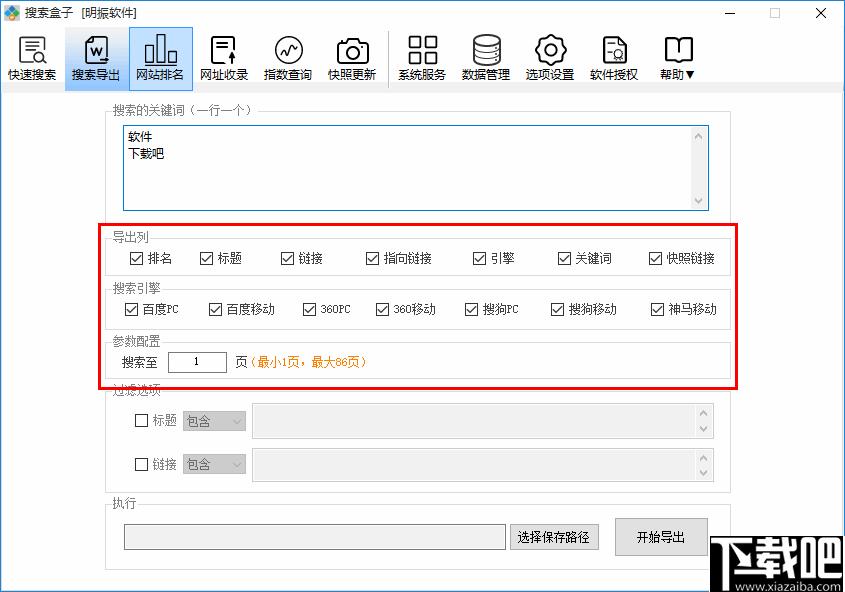This screenshot has height=592, width=845.
Task: Open the 指数查询 index query tool
Action: coord(288,59)
